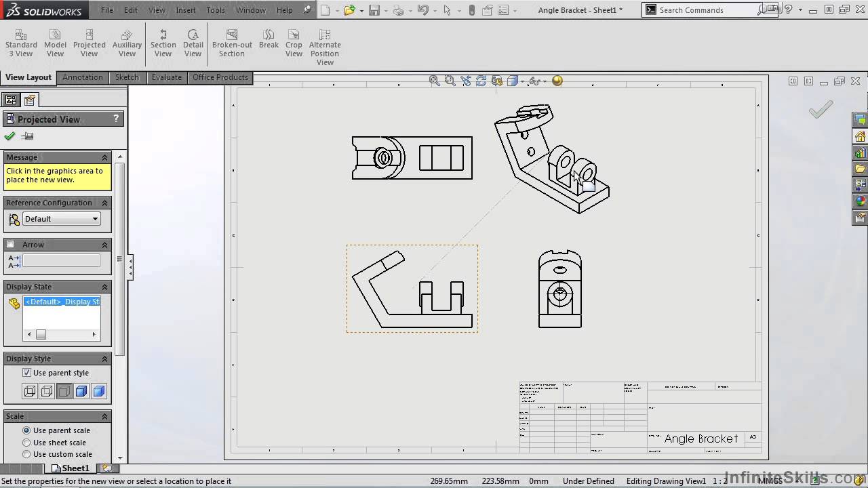This screenshot has width=868, height=488.
Task: Select Use parent scale option
Action: 26,430
